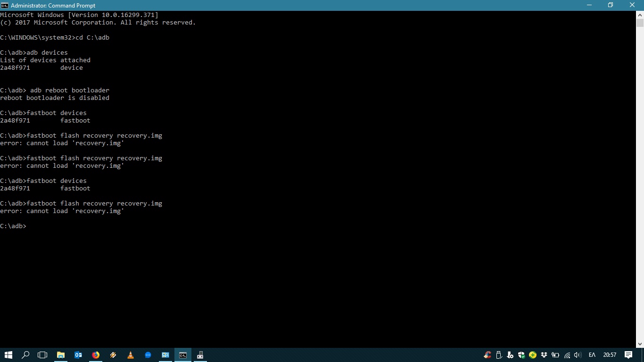Switch to Firefox in the taskbar
This screenshot has width=644, height=362.
coord(96,355)
